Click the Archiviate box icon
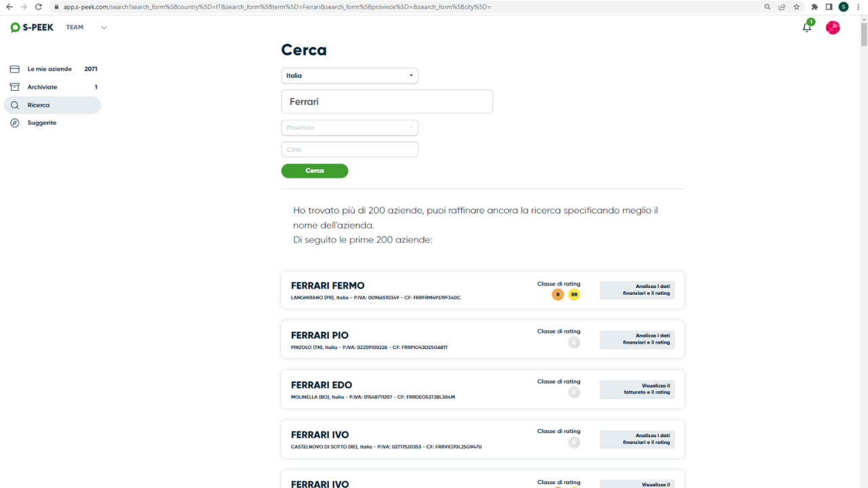This screenshot has height=488, width=868. tap(15, 87)
